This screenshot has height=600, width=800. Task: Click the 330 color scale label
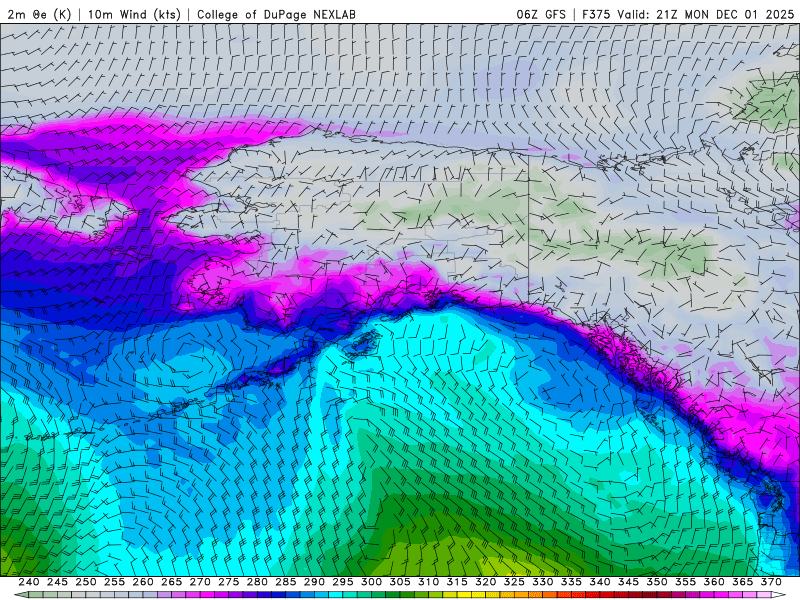[543, 582]
